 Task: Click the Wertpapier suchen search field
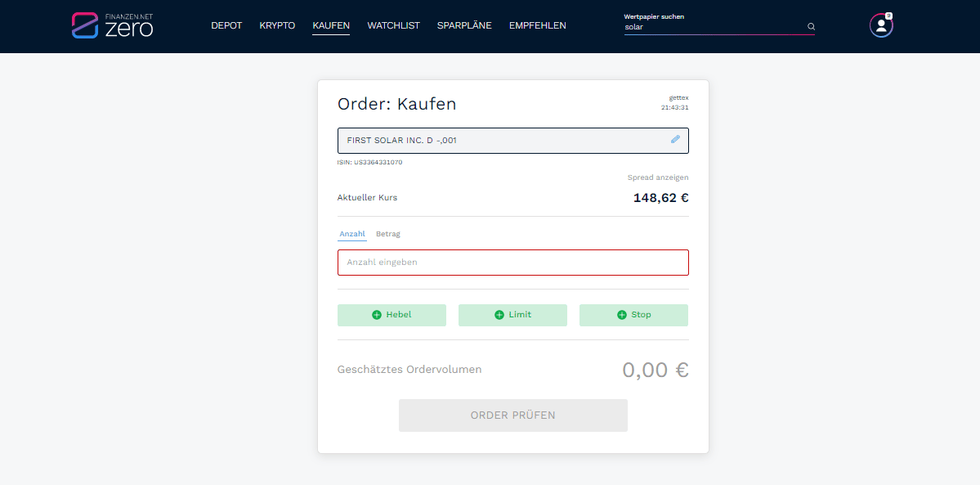click(x=711, y=27)
